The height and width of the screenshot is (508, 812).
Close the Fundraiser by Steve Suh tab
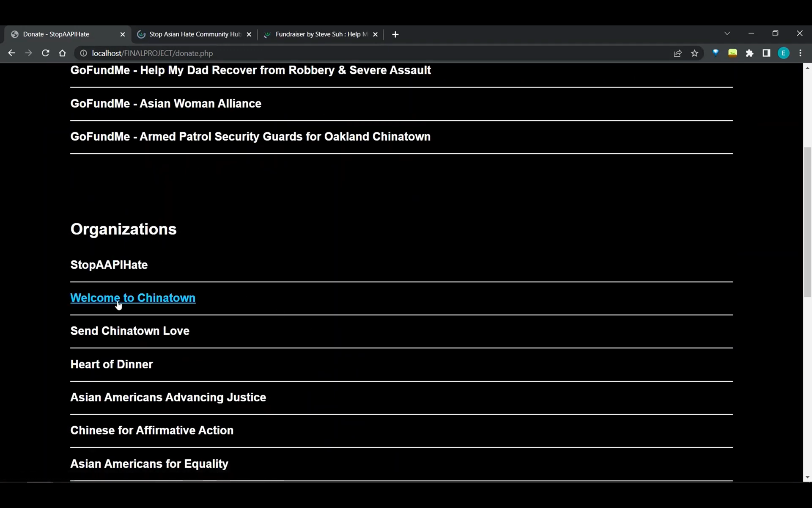(375, 34)
